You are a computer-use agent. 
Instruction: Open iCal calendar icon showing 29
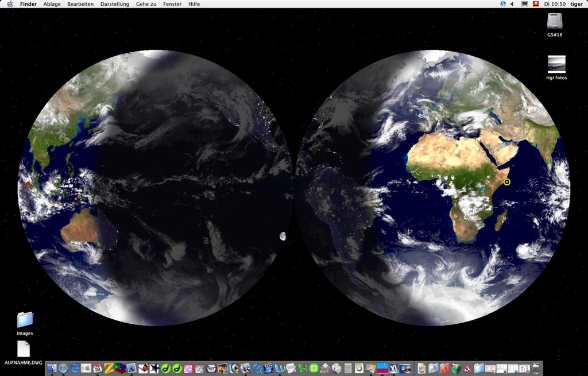point(98,368)
